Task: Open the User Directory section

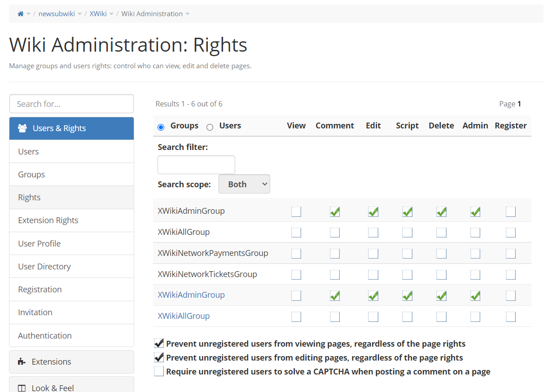Action: [71, 267]
